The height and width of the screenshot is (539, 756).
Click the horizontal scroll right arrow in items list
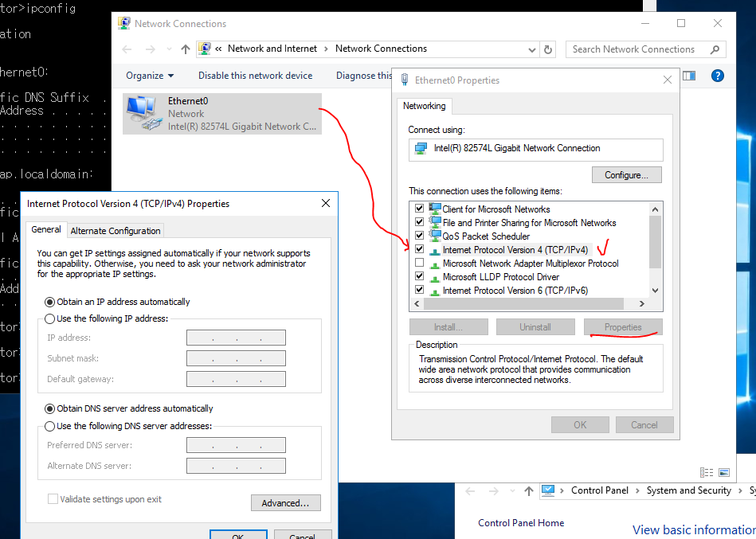[x=642, y=304]
